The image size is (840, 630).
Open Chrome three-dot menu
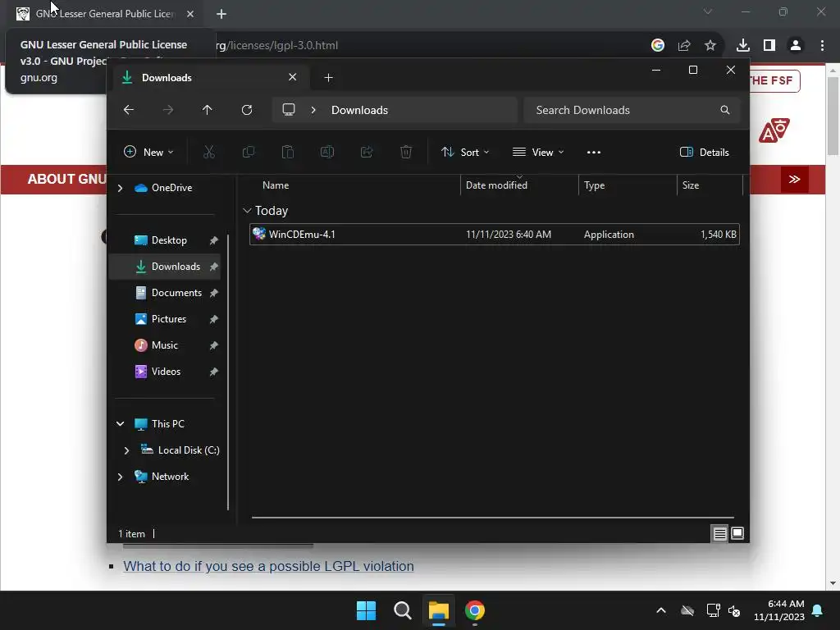(x=822, y=46)
